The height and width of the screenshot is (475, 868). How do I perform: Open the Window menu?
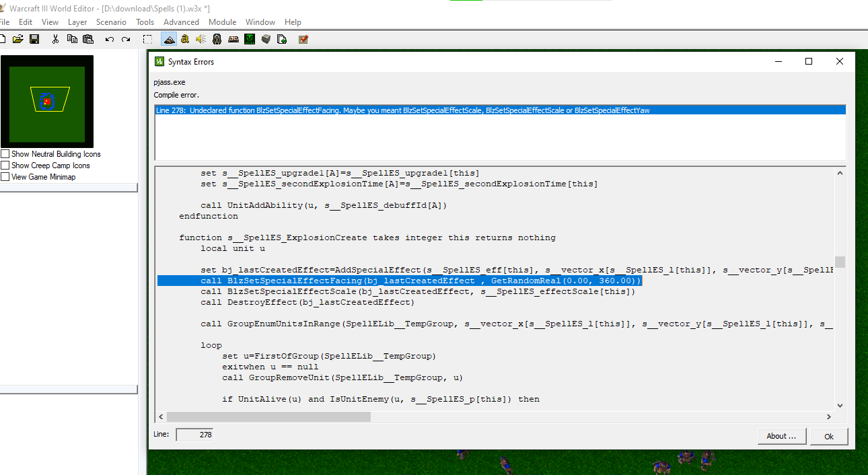click(260, 22)
